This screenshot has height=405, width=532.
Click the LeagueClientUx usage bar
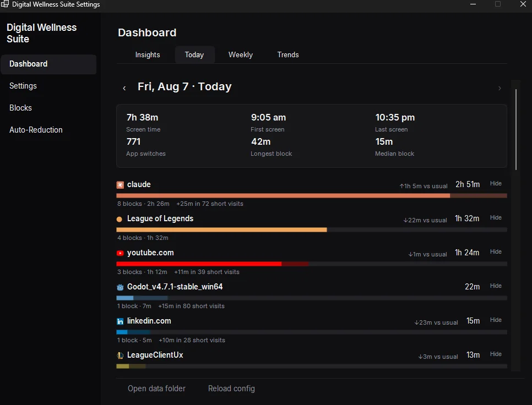pos(312,366)
